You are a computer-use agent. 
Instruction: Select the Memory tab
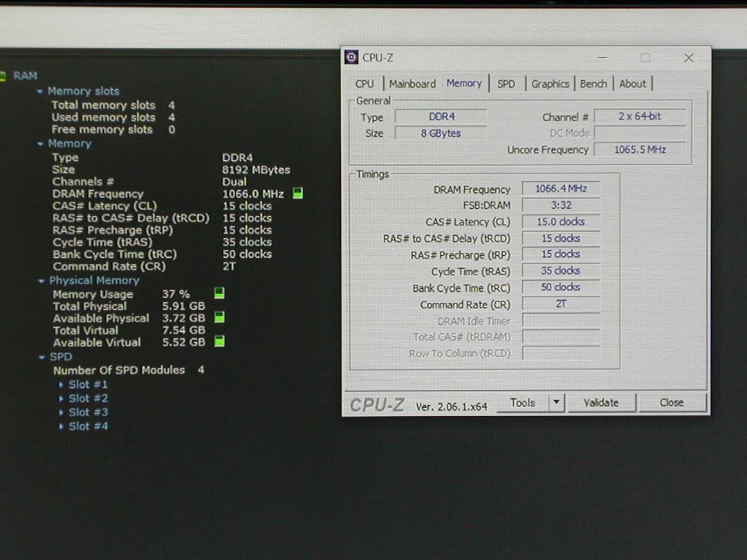pos(464,84)
